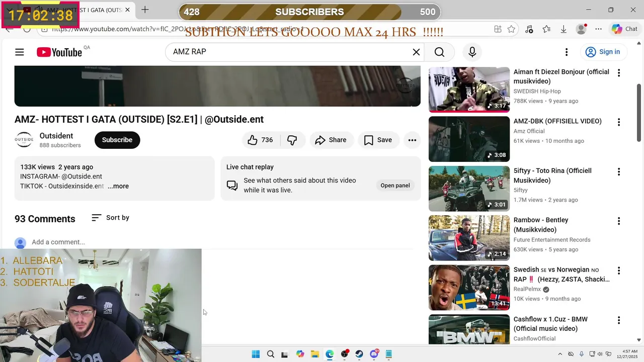
Task: Open menu for Rambow Bentley video
Action: click(x=619, y=221)
